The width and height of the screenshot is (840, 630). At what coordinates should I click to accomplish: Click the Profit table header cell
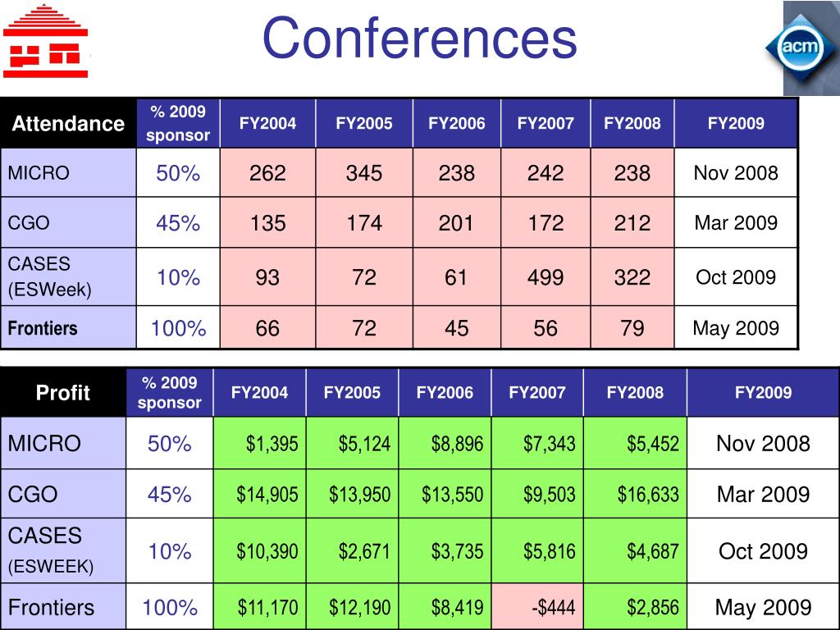(x=63, y=392)
